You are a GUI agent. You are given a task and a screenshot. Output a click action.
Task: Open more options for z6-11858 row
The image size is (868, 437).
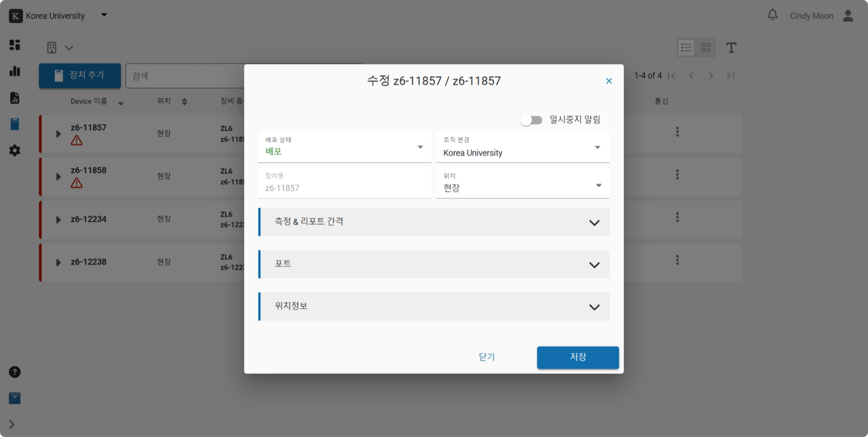point(677,174)
